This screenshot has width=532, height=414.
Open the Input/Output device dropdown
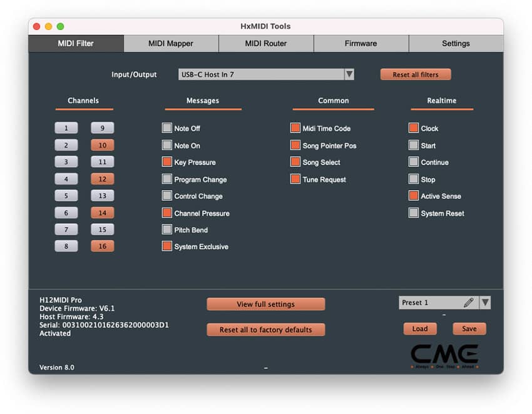350,74
